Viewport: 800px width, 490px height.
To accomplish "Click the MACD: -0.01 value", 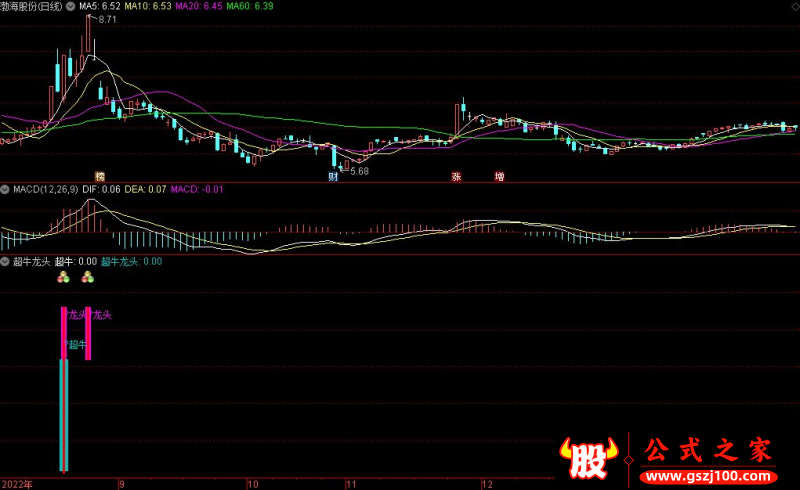I will tap(197, 189).
